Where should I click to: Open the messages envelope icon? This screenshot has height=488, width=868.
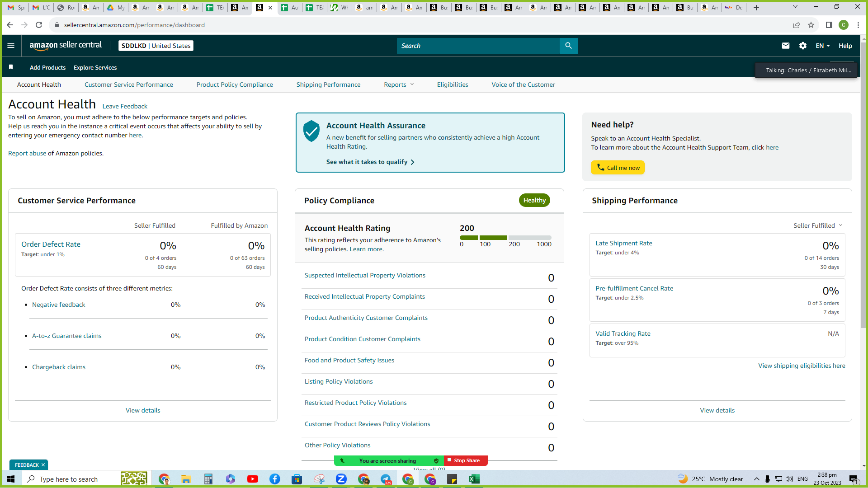tap(786, 46)
